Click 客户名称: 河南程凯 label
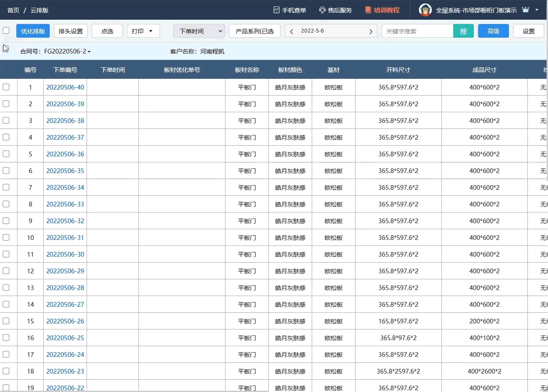This screenshot has height=392, width=548. click(x=197, y=51)
